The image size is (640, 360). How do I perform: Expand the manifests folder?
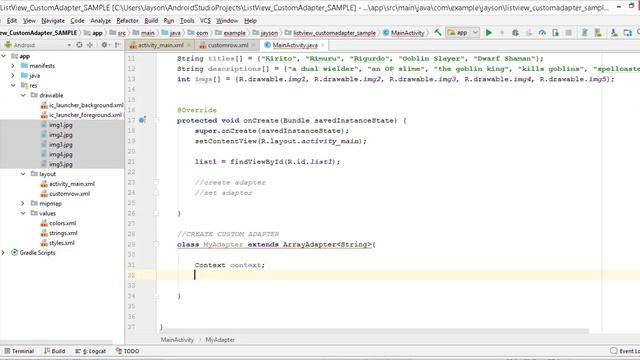pyautogui.click(x=13, y=66)
